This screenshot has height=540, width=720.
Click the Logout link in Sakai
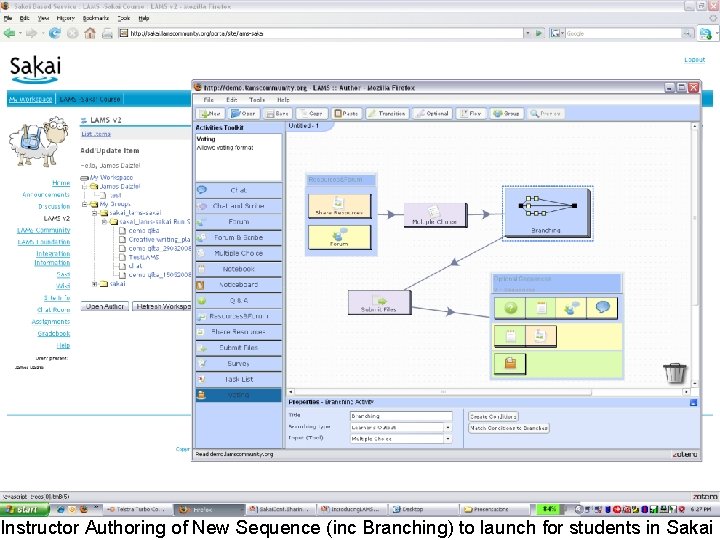pos(694,60)
